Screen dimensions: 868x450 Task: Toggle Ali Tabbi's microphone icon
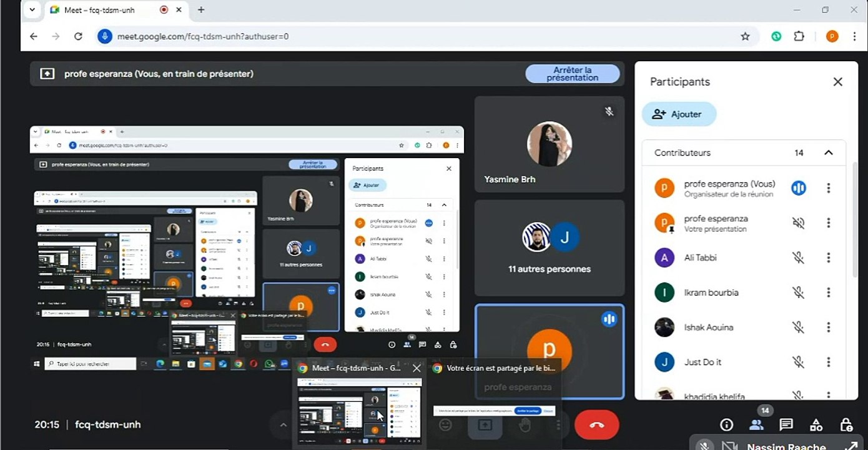point(799,257)
